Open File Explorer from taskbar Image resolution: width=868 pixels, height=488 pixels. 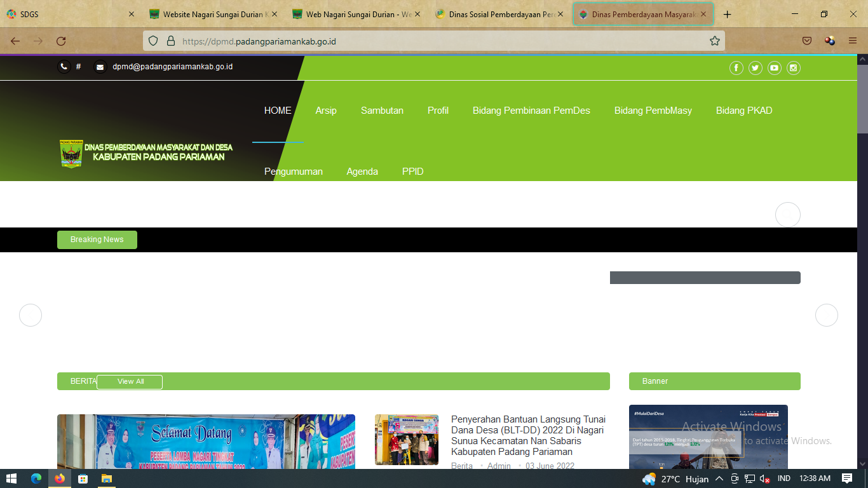[x=106, y=478]
